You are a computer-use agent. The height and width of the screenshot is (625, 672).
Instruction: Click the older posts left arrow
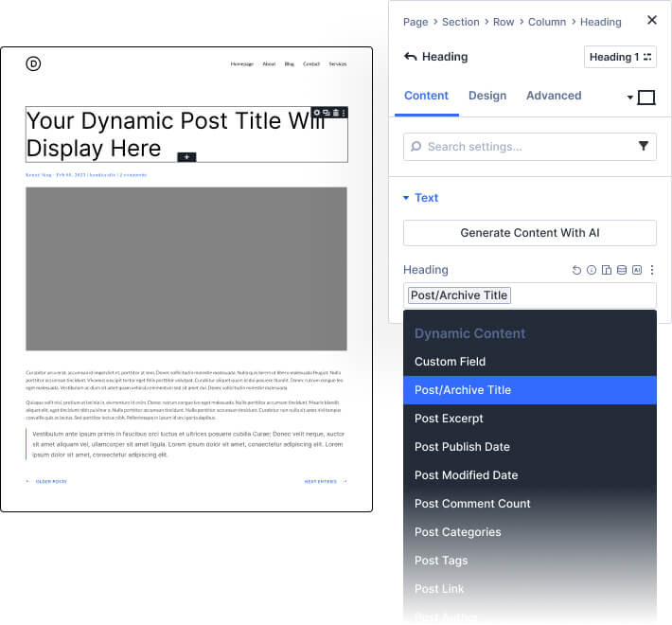click(27, 481)
